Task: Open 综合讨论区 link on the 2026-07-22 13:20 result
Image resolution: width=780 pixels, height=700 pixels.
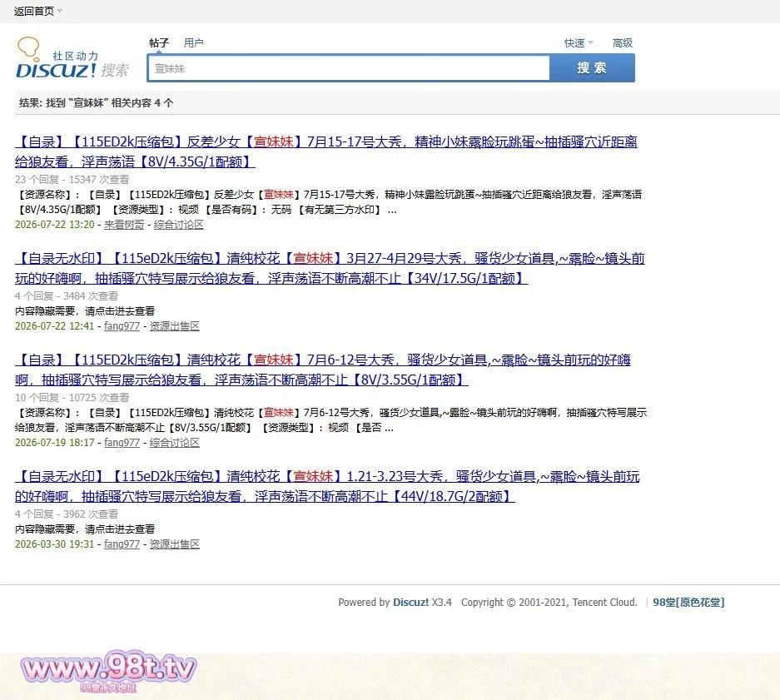Action: pyautogui.click(x=179, y=225)
